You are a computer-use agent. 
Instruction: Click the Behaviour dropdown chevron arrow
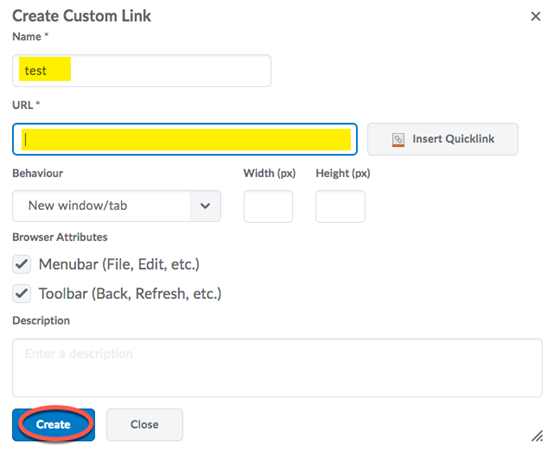tap(205, 206)
